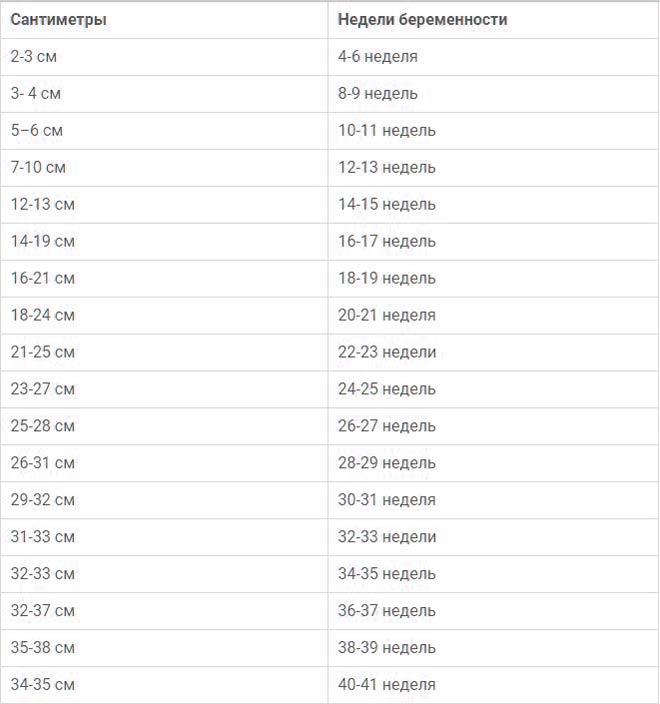Screen dimensions: 660x704
Task: Select the 16-21 см cell
Action: pos(164,278)
